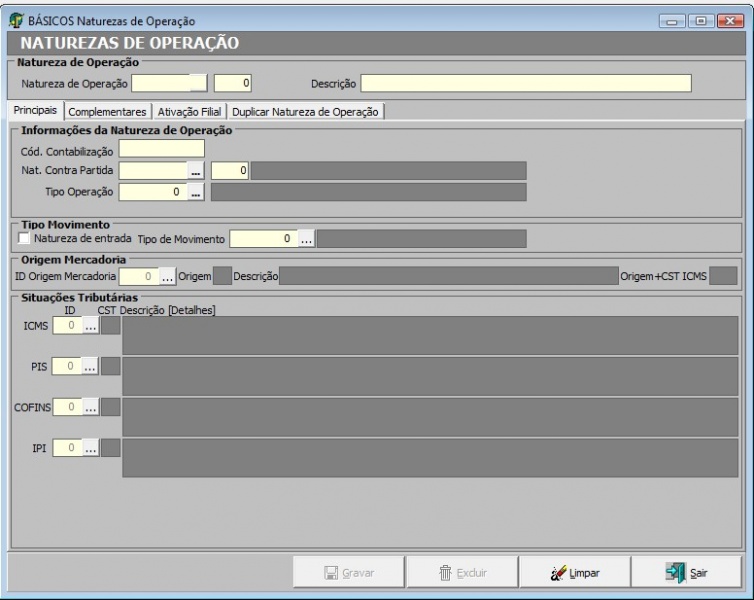The image size is (754, 600).
Task: Click the Descrição text field
Action: [x=526, y=83]
